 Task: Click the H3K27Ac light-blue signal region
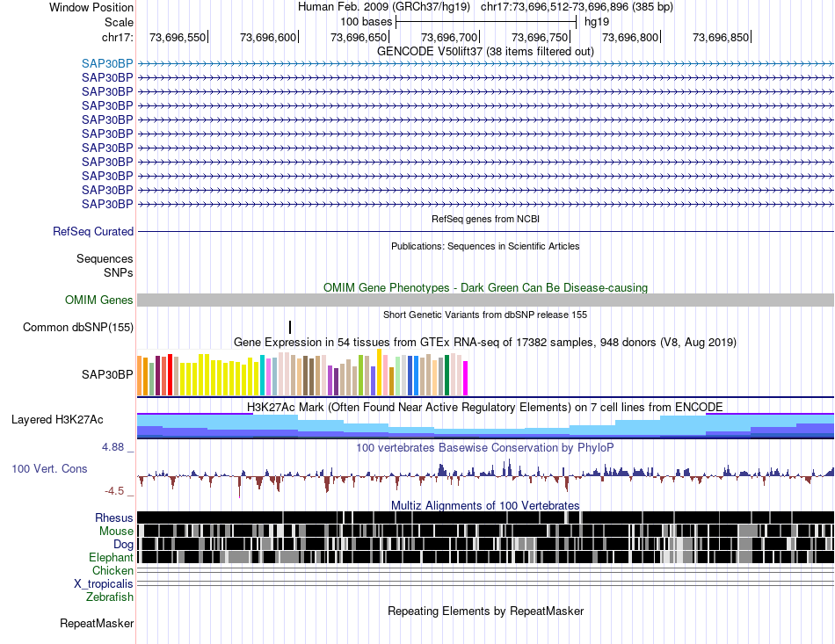485,426
